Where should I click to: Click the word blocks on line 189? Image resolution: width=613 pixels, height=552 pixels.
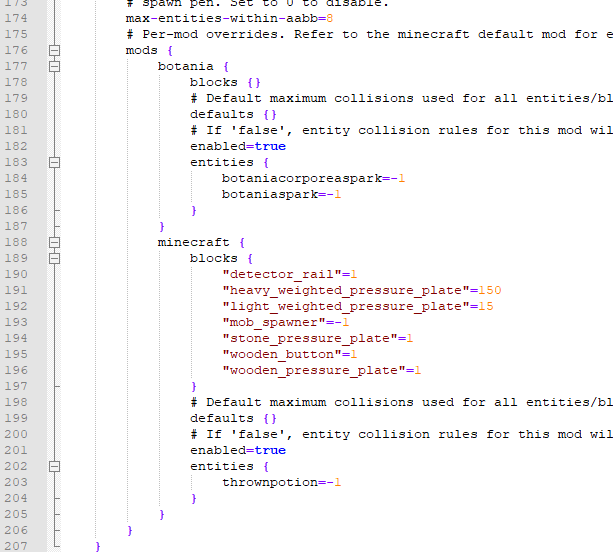(x=213, y=258)
